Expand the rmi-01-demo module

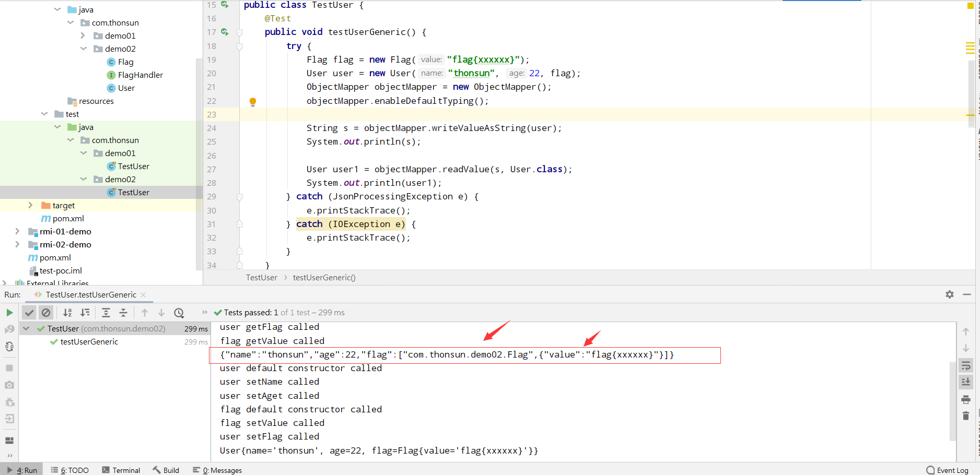click(17, 231)
